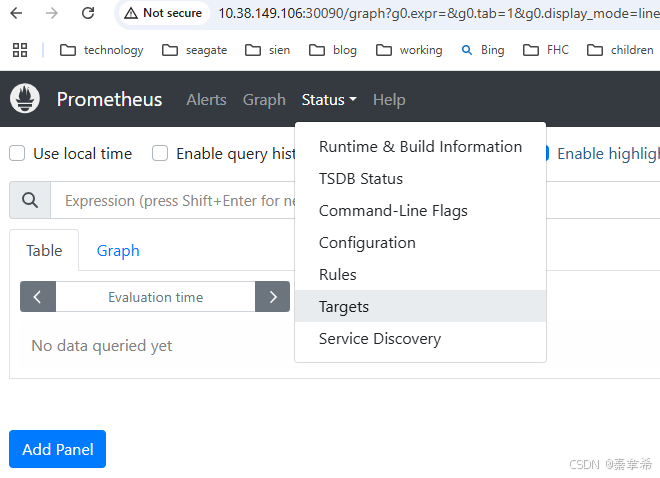The width and height of the screenshot is (660, 478).
Task: Toggle the Enable query history checkbox
Action: click(160, 153)
